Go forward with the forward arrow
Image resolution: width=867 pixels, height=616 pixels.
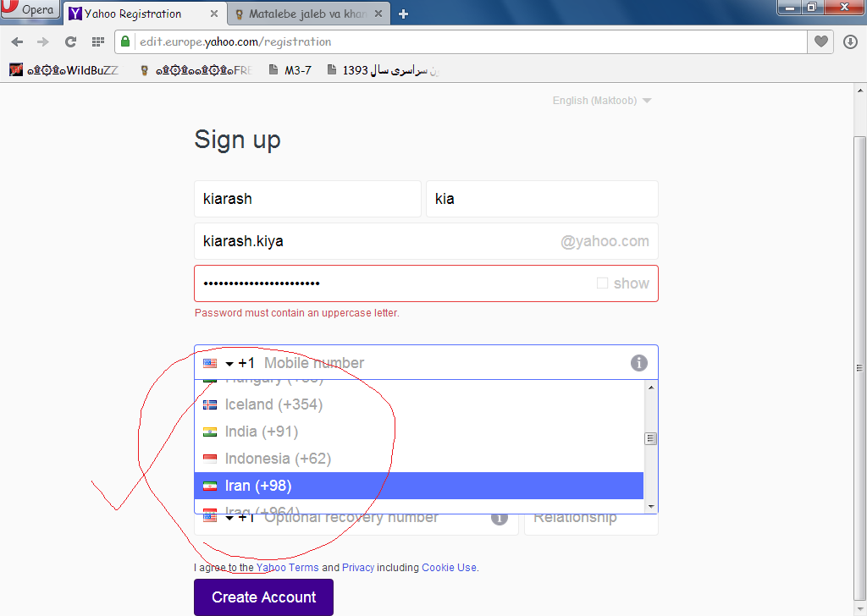43,42
